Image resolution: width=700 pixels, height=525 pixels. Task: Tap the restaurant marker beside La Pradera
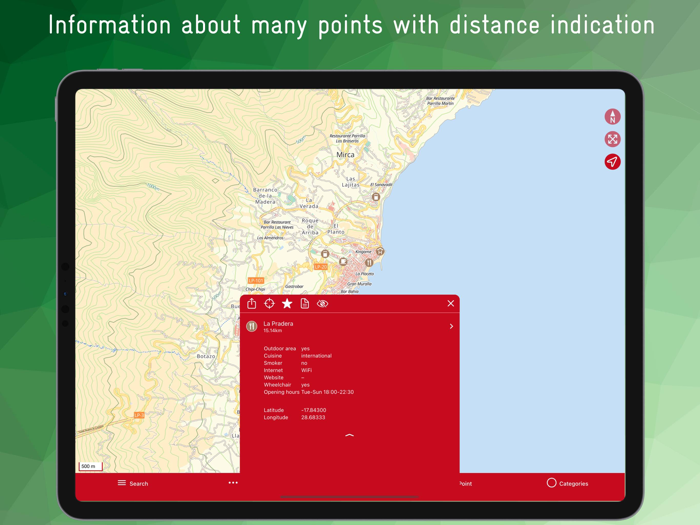click(x=252, y=326)
